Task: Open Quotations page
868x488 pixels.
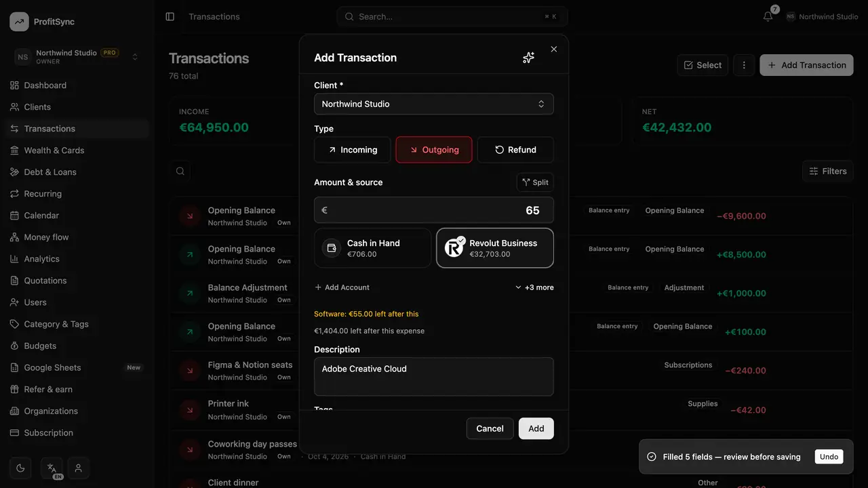Action: tap(76, 281)
